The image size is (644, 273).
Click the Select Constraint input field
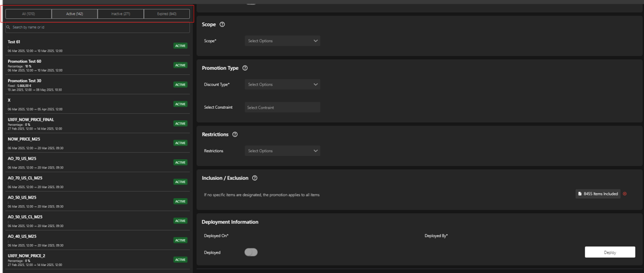282,107
